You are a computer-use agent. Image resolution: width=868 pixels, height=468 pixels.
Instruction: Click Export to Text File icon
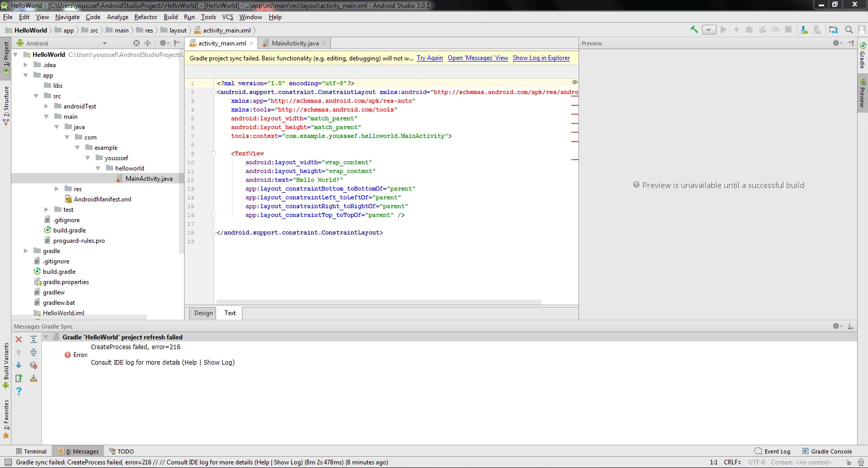click(x=19, y=378)
